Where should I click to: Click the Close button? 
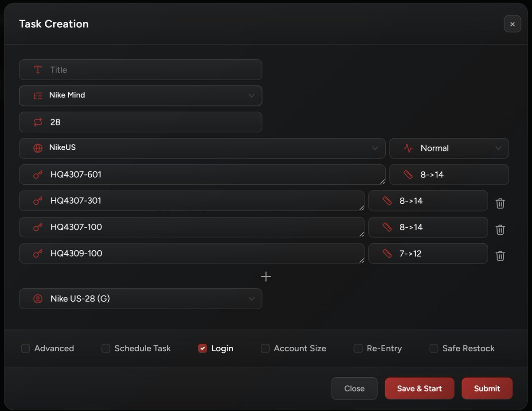(354, 388)
